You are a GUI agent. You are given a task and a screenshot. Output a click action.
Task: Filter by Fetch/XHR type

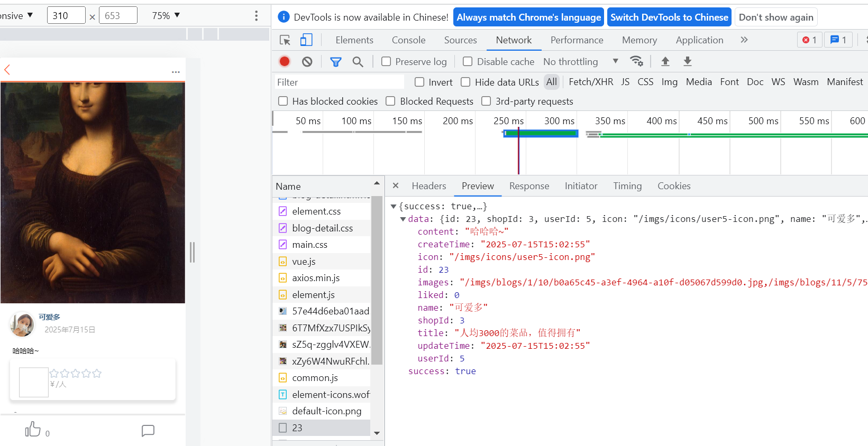point(591,82)
